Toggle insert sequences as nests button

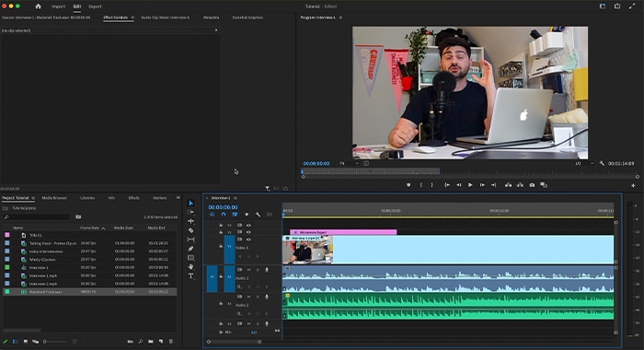tap(212, 215)
